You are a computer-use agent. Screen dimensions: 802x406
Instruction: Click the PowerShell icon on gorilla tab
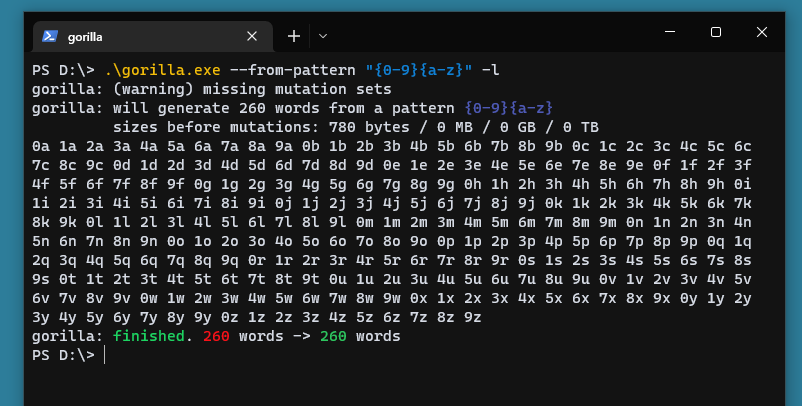click(x=50, y=36)
